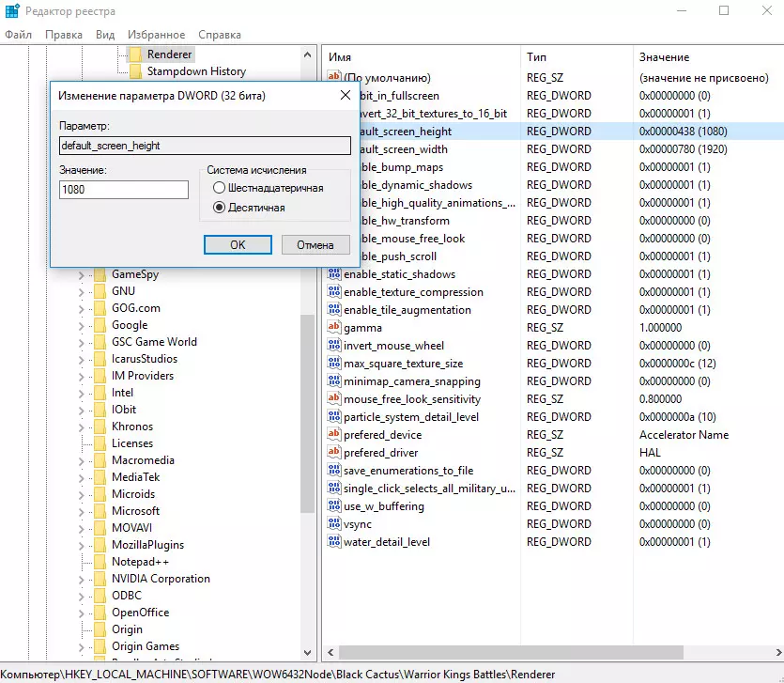
Task: Click the use_w_buffering DWORD icon
Action: point(334,505)
